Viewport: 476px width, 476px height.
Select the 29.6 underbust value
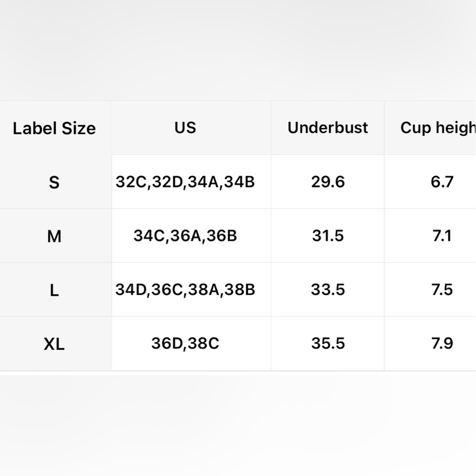(x=328, y=182)
